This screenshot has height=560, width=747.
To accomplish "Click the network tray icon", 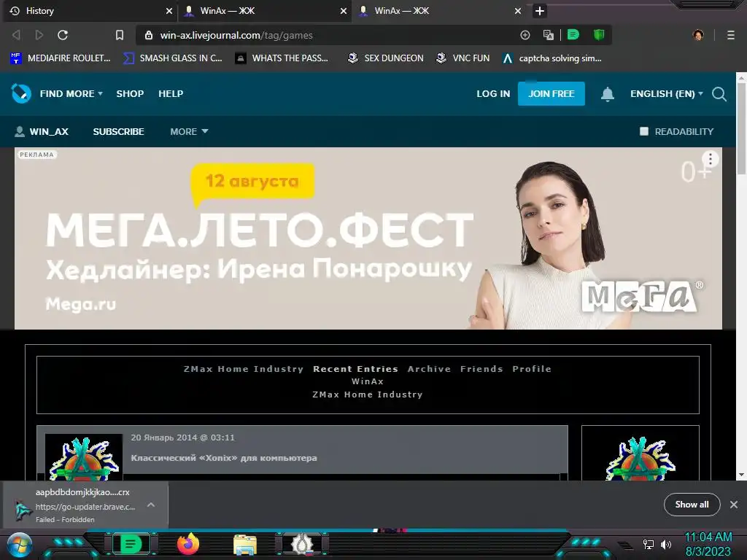I will point(649,544).
